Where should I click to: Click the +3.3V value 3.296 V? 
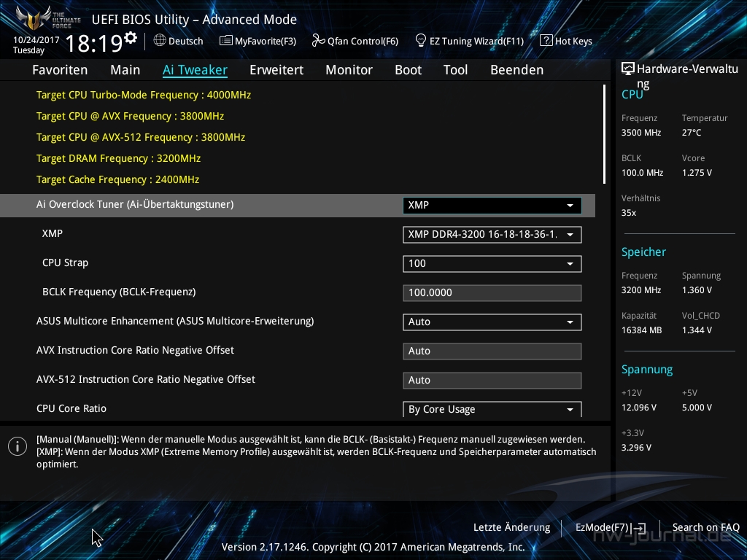(636, 448)
